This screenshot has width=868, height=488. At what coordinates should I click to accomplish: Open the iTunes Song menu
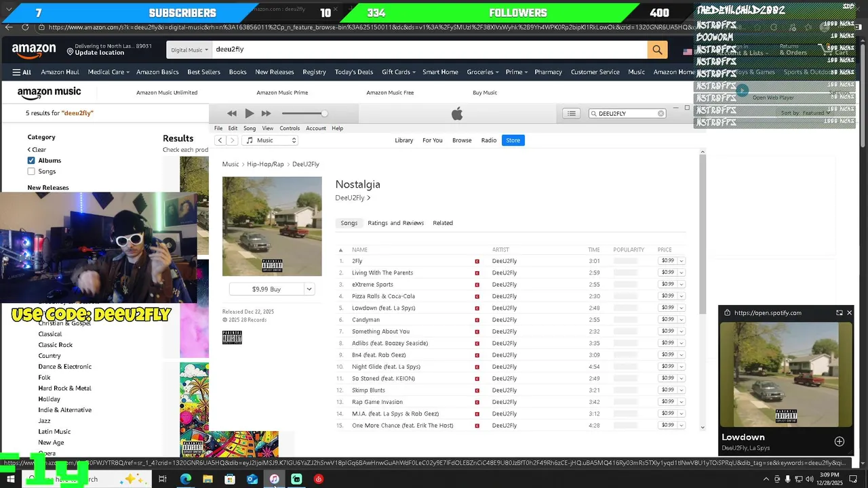[x=250, y=128]
